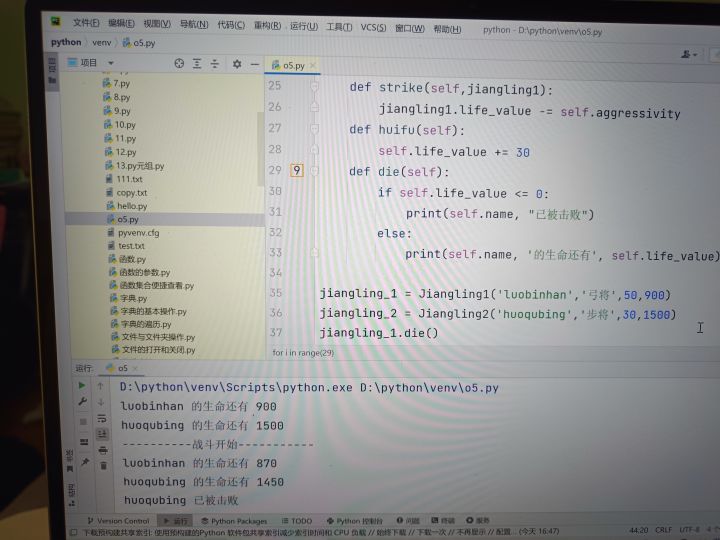
Task: Collapse the die method fold marker at line 29
Action: coord(314,171)
